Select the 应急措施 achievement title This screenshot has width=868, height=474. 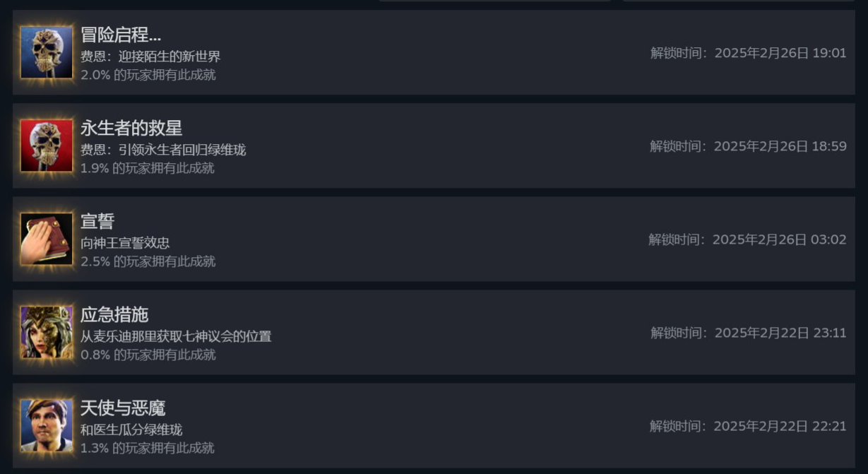114,314
